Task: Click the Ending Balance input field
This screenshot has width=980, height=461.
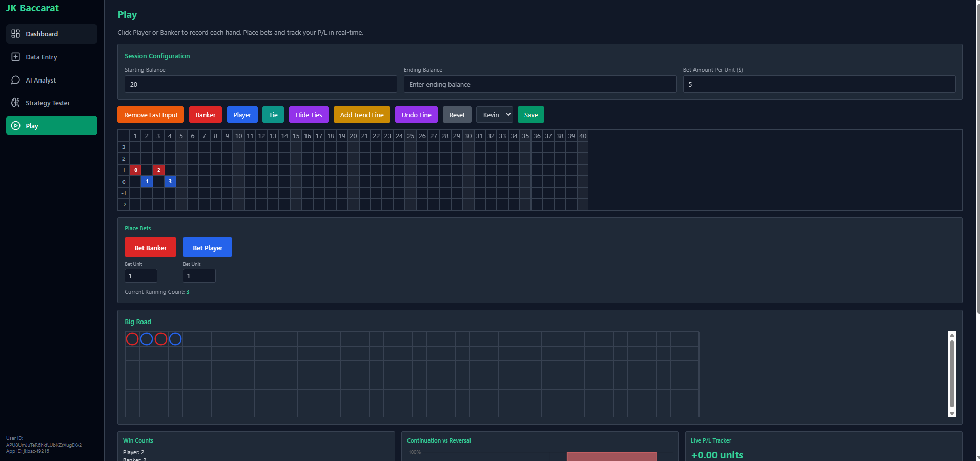Action: [x=540, y=84]
